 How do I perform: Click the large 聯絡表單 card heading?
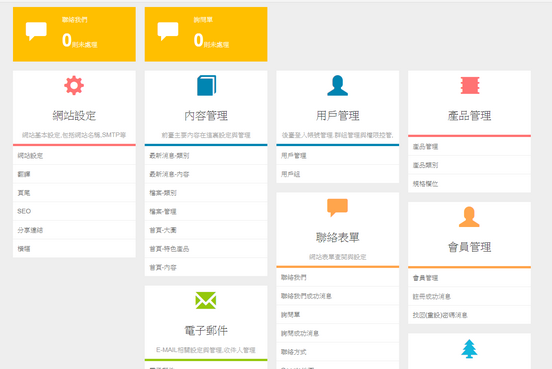tap(338, 237)
